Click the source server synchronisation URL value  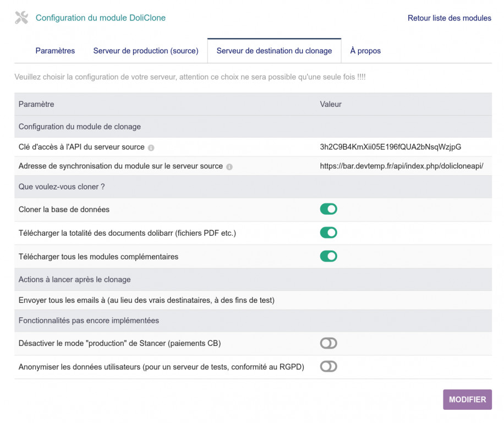pyautogui.click(x=401, y=166)
